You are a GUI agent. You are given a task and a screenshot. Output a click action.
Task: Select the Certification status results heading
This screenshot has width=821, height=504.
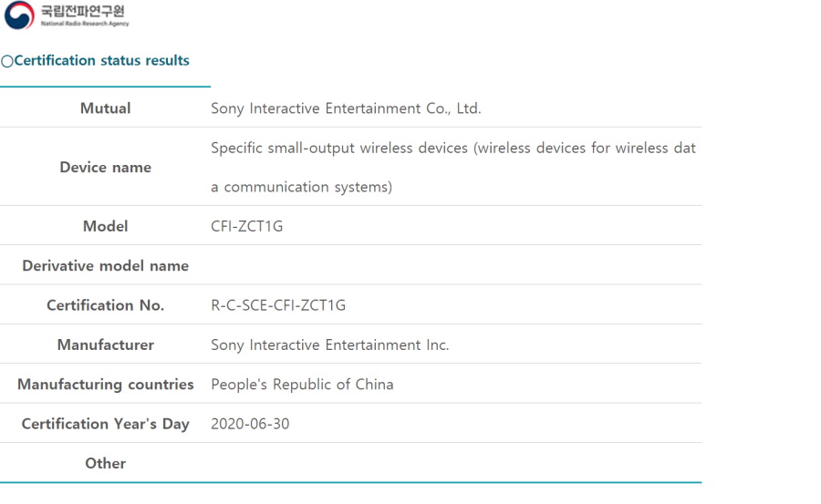101,60
